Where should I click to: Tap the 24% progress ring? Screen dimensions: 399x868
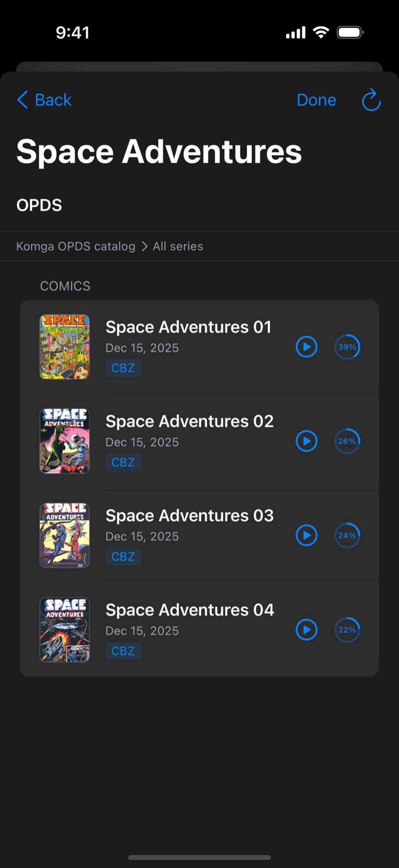click(x=347, y=536)
